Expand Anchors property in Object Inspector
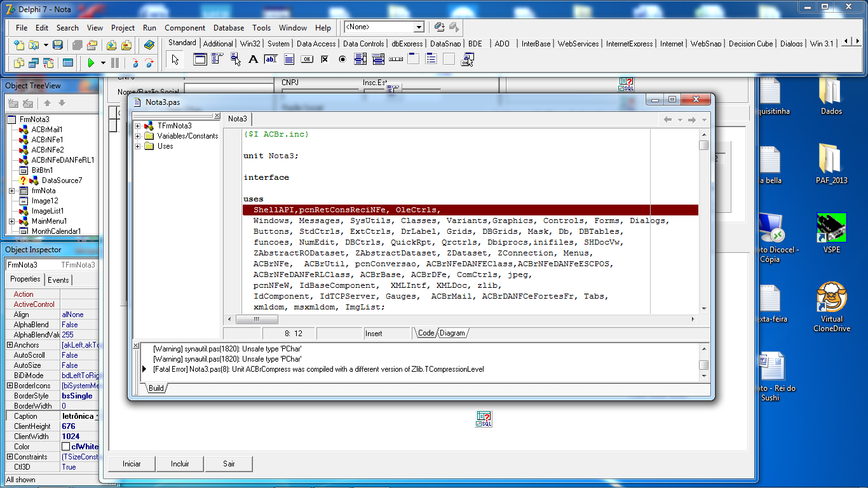This screenshot has width=868, height=488. (10, 345)
